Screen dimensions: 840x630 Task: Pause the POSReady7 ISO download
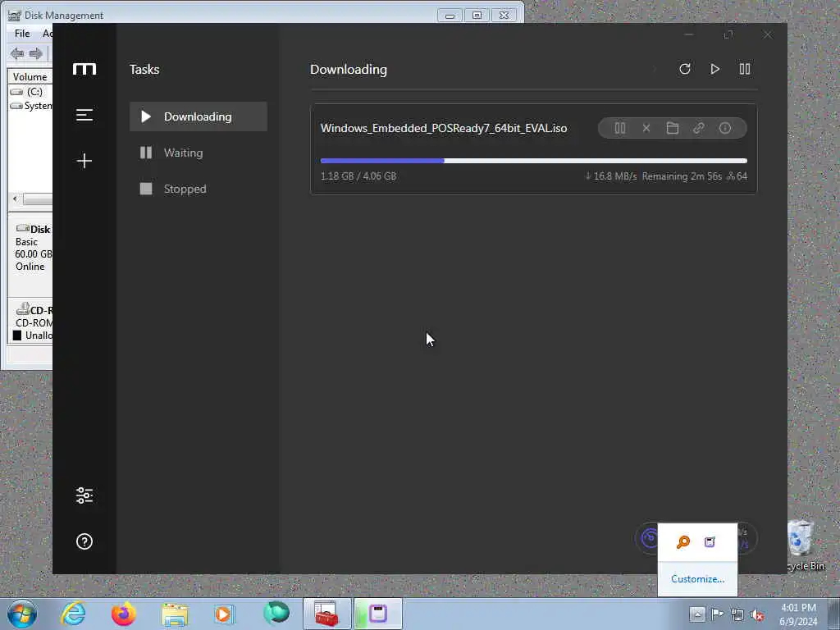coord(620,128)
